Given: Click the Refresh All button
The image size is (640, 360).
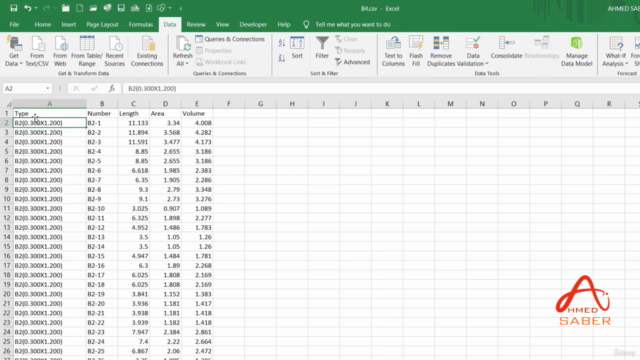Looking at the screenshot, I should (x=182, y=51).
